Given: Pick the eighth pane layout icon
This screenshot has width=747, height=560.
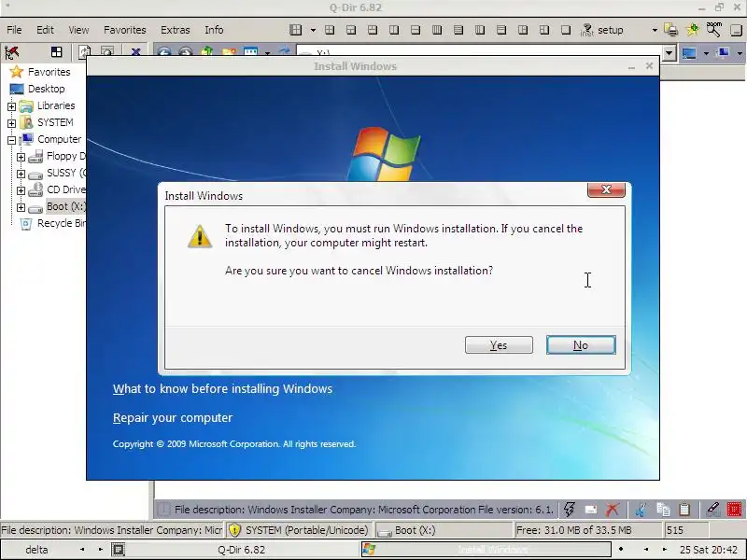Looking at the screenshot, I should pyautogui.click(x=480, y=30).
